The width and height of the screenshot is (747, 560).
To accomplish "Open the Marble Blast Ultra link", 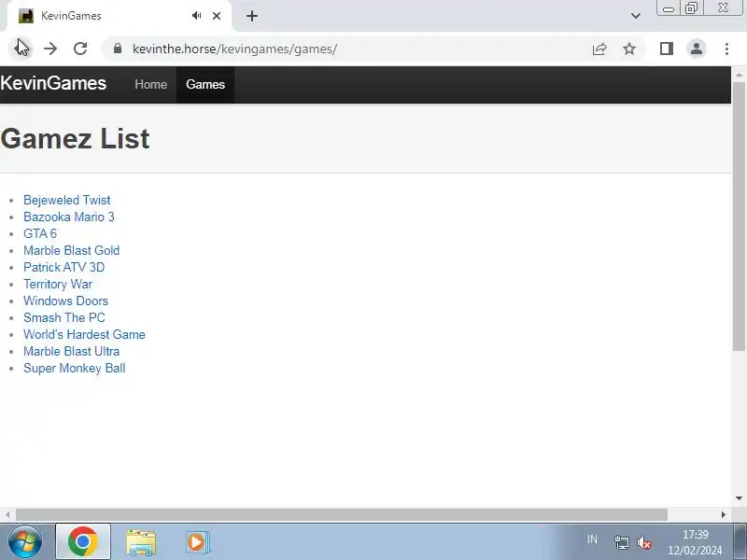I will (72, 352).
